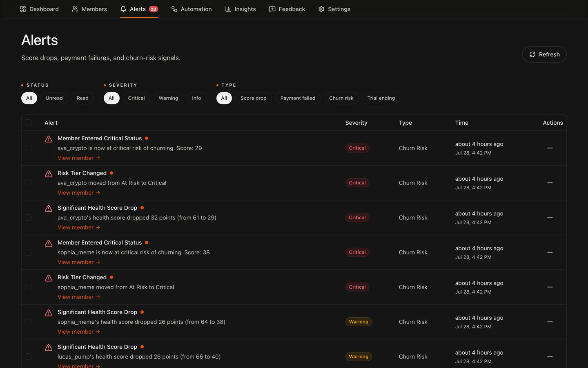Check the select-all checkbox in table header

coord(28,123)
